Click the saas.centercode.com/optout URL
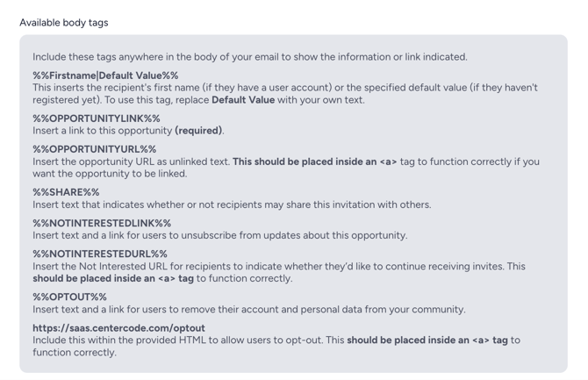This screenshot has height=380, width=588. point(118,327)
